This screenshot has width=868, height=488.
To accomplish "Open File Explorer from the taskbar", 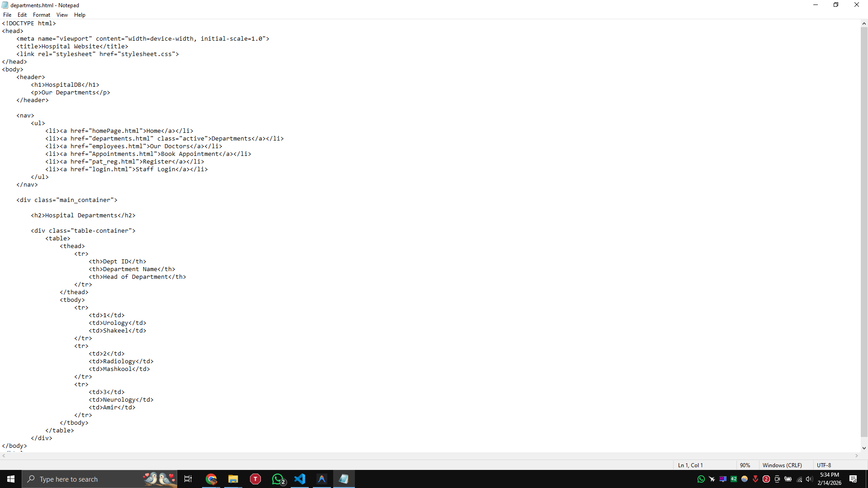I will tap(233, 479).
